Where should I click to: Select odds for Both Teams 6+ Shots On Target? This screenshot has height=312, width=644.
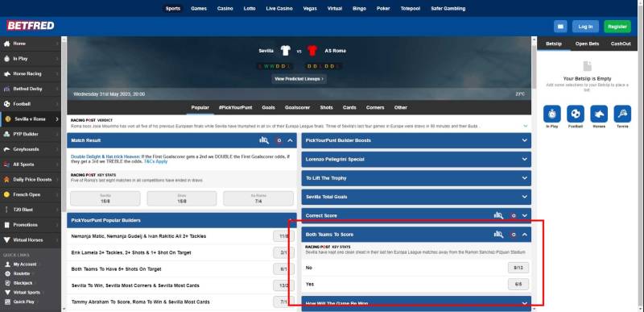pyautogui.click(x=284, y=268)
